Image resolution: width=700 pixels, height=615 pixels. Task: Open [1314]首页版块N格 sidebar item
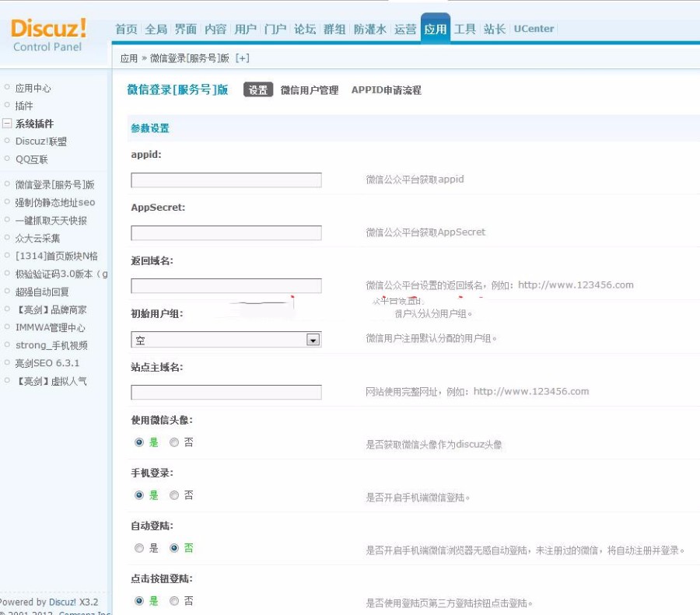56,256
